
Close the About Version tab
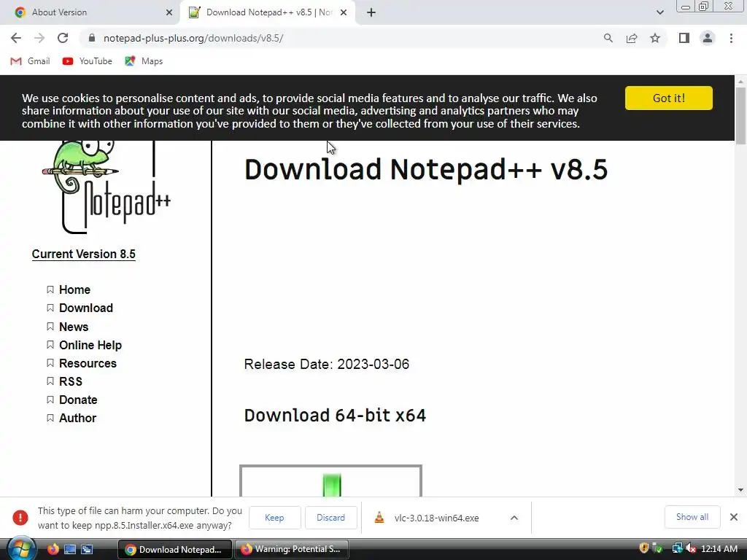169,12
